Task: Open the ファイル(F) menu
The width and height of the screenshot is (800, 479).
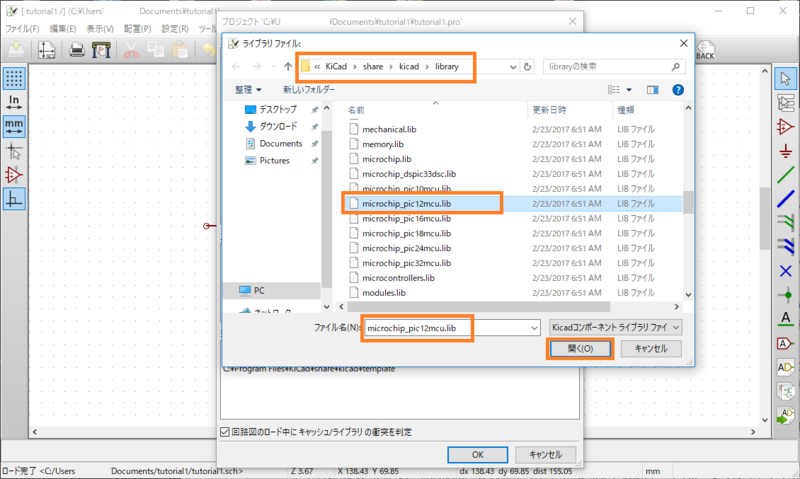Action: click(x=22, y=29)
